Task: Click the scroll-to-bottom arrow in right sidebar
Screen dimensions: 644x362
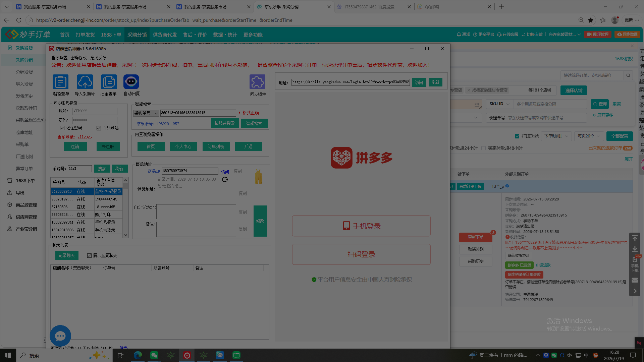Action: click(635, 249)
